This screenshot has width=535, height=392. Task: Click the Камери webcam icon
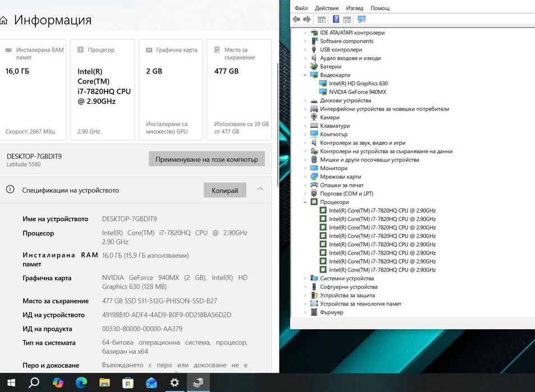point(314,117)
